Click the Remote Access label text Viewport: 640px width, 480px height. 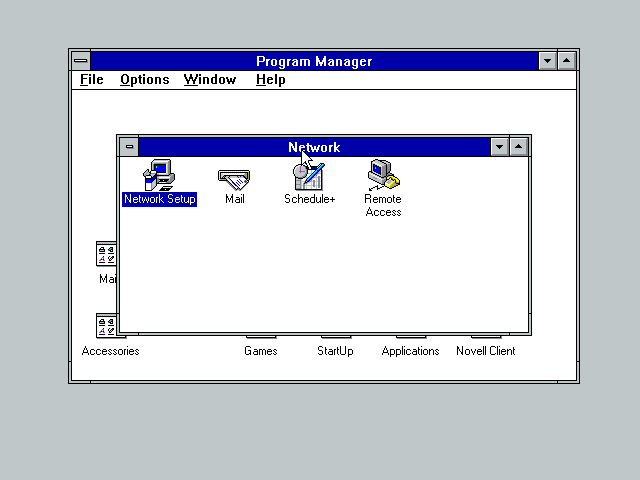coord(383,205)
